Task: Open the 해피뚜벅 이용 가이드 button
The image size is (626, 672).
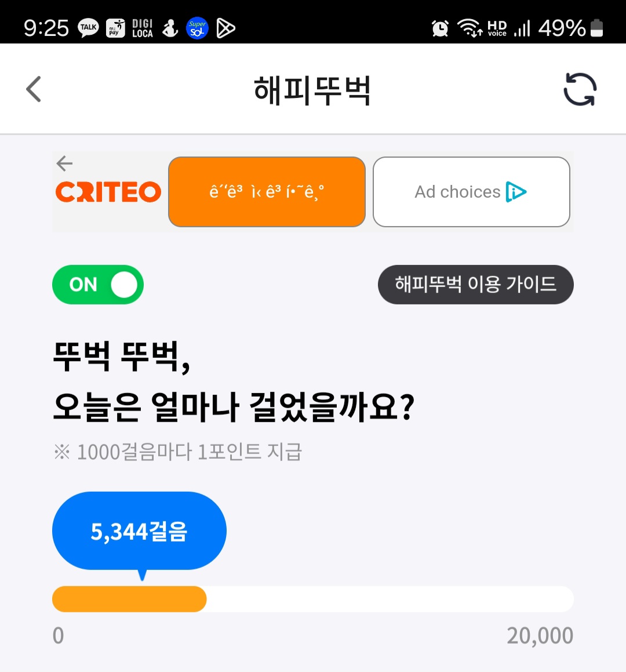Action: 475,285
